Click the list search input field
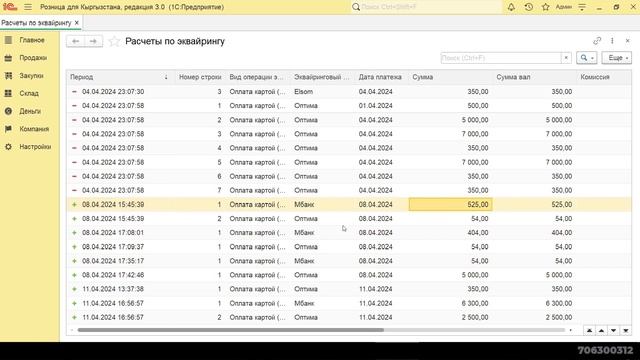This screenshot has width=640, height=360. pyautogui.click(x=501, y=58)
